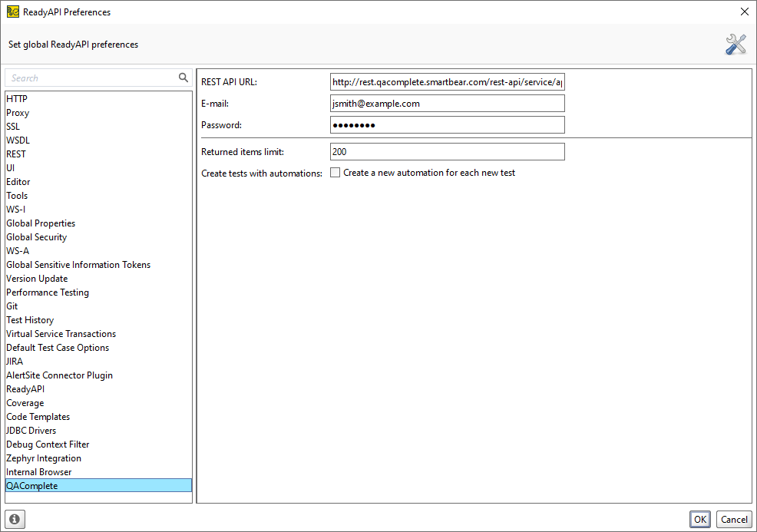Enable creating a new automation for each test
757x532 pixels.
click(335, 173)
